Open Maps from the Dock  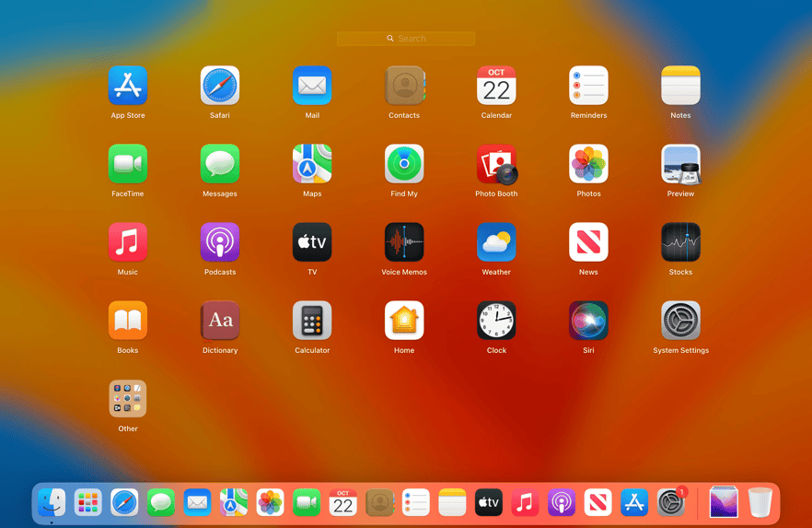pos(234,502)
